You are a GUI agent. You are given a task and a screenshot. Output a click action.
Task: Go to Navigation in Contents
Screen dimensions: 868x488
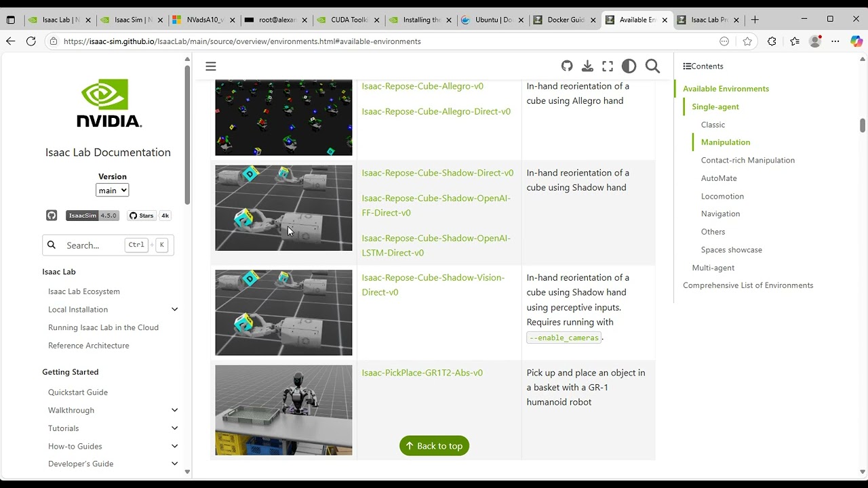point(720,213)
